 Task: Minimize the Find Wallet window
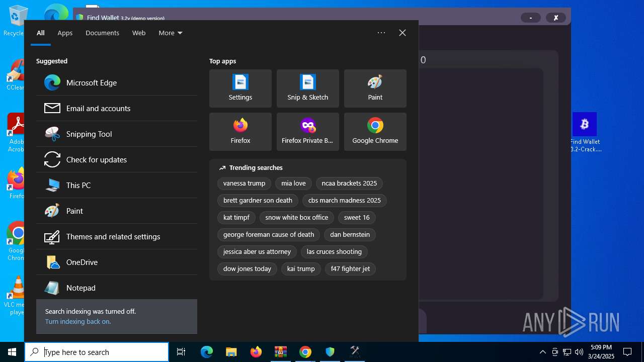(x=530, y=18)
